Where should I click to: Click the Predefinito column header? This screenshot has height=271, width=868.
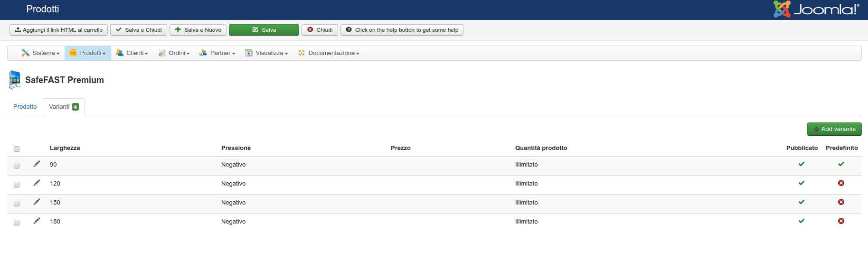[842, 148]
